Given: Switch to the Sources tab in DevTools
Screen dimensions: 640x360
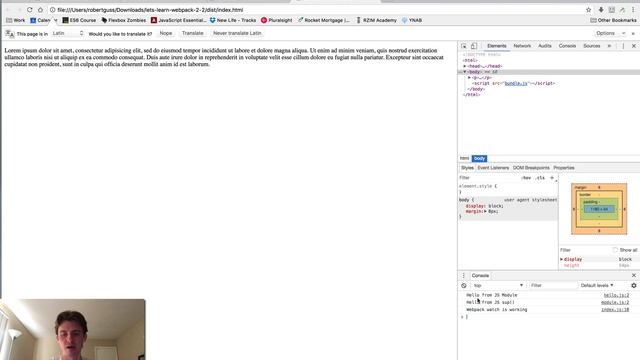Looking at the screenshot, I should pos(591,46).
